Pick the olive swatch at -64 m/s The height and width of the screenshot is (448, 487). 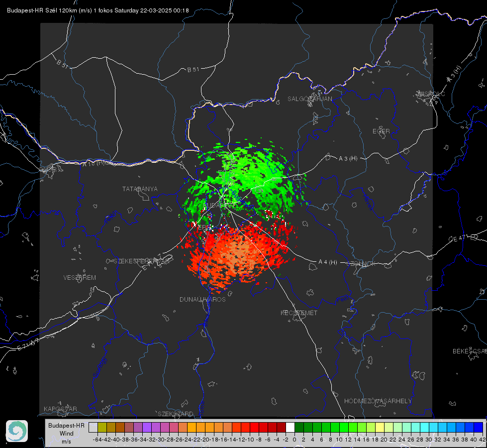(102, 427)
